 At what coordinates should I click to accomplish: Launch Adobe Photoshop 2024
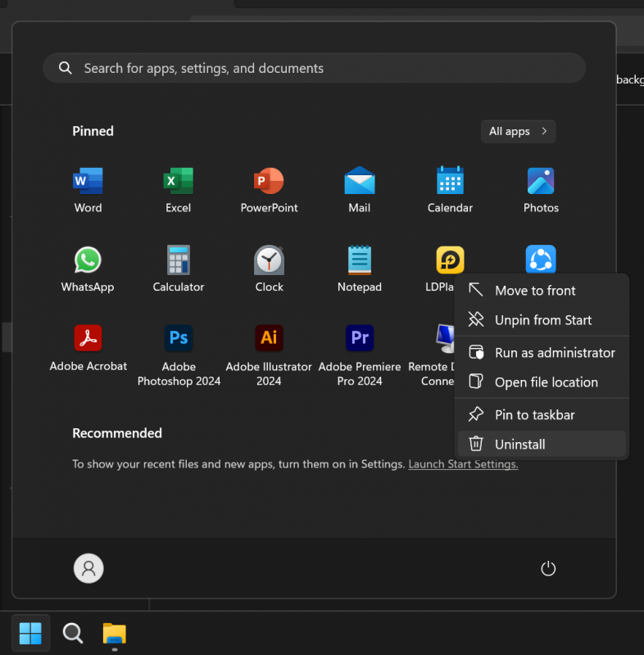coord(179,355)
